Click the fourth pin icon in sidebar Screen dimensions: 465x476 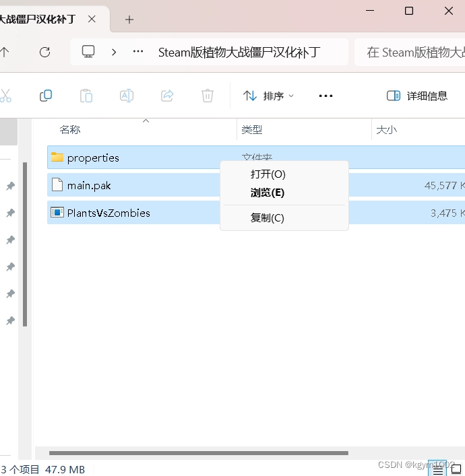(11, 267)
